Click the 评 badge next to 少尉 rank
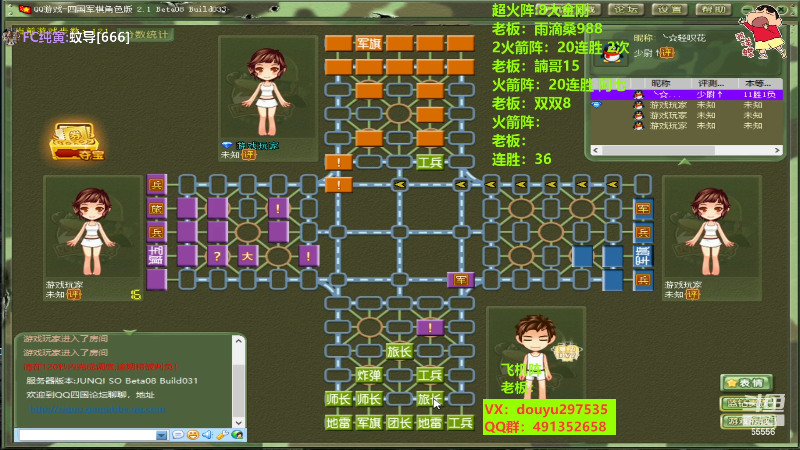This screenshot has height=450, width=800. click(666, 53)
